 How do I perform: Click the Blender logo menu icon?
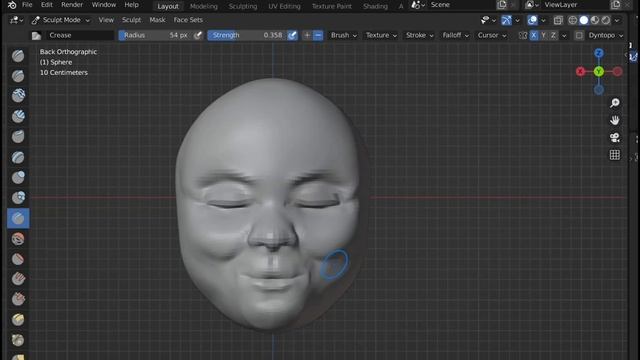point(12,5)
